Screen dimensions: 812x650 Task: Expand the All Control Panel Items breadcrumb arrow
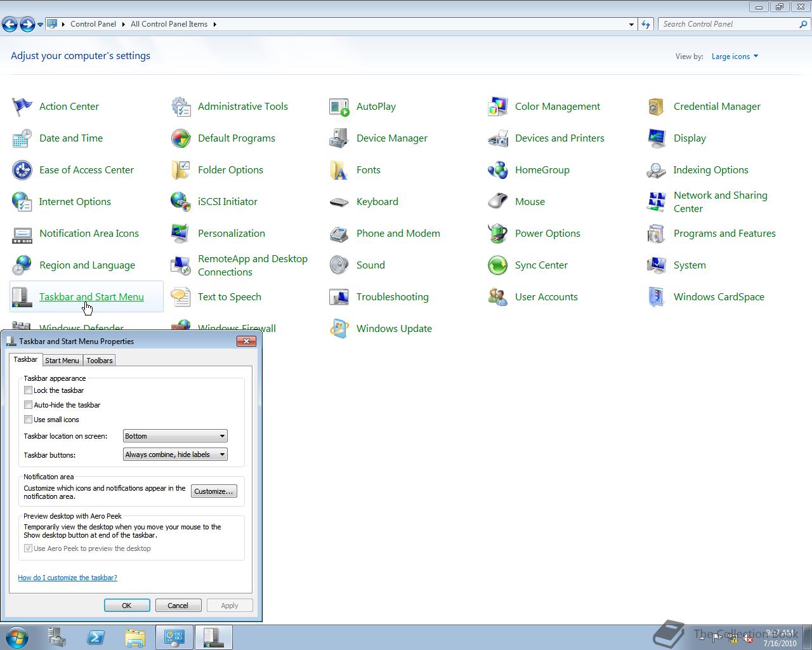coord(215,24)
